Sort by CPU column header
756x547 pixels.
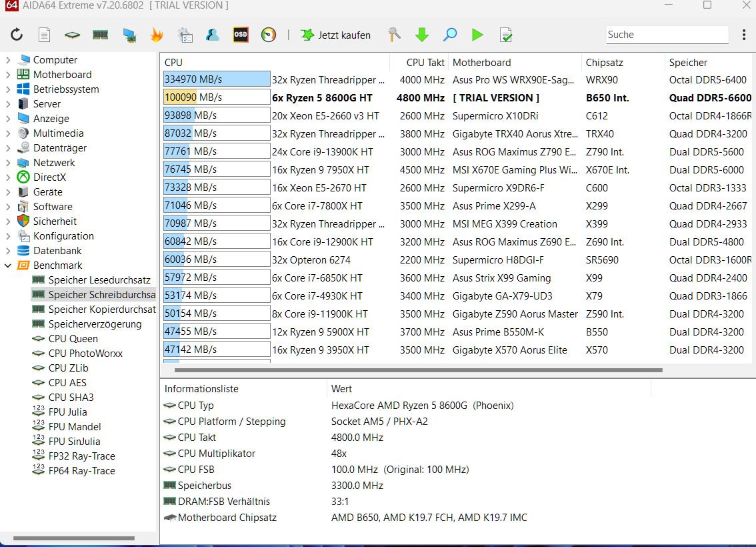point(275,62)
